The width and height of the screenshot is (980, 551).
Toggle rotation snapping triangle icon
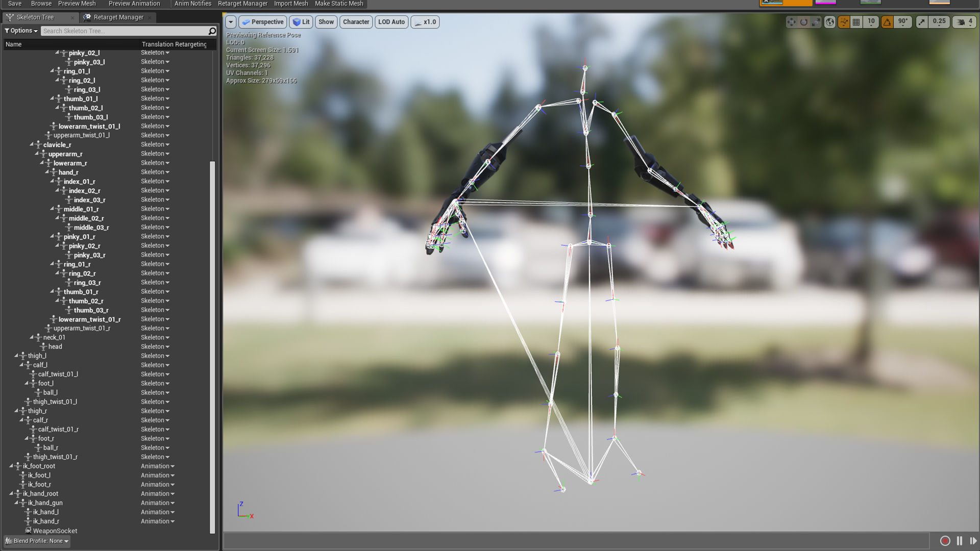point(887,22)
